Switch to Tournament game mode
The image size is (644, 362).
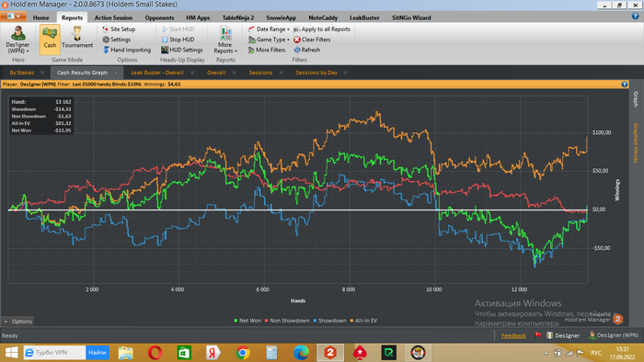tap(77, 39)
